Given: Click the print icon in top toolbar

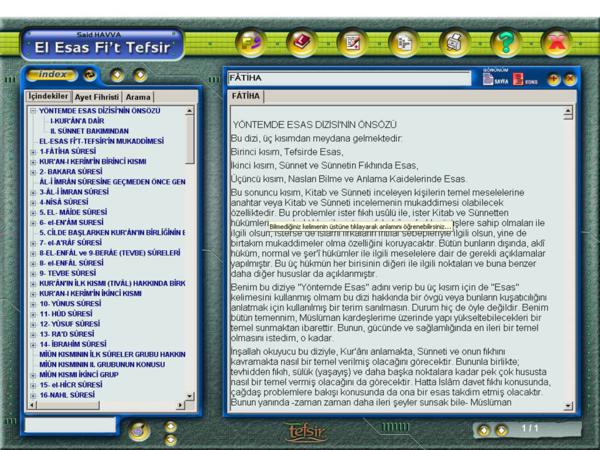Looking at the screenshot, I should [454, 43].
